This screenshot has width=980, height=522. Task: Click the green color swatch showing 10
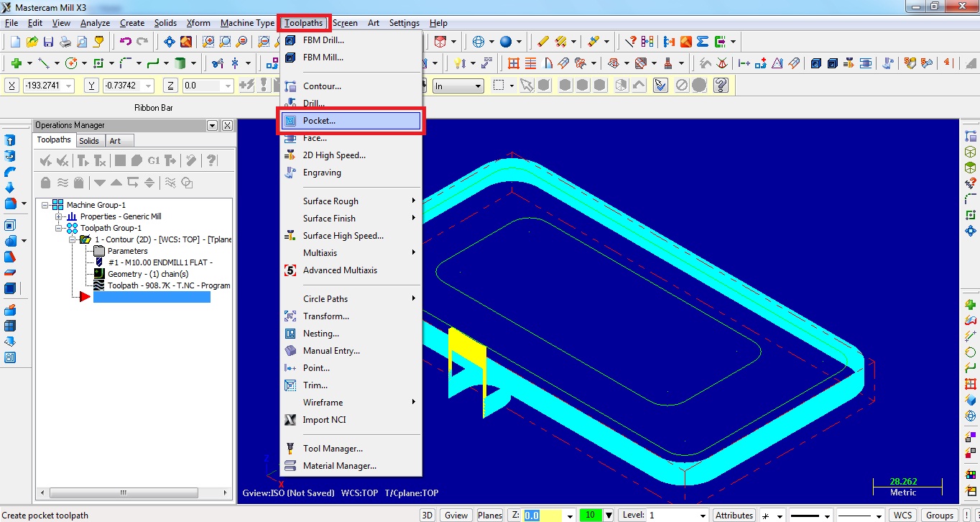[x=591, y=515]
